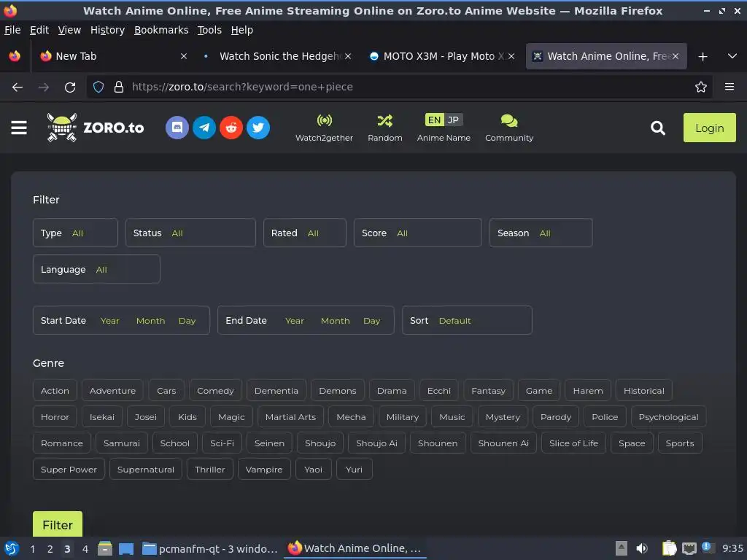Open the Telegram social link
This screenshot has width=747, height=560.
[x=204, y=128]
